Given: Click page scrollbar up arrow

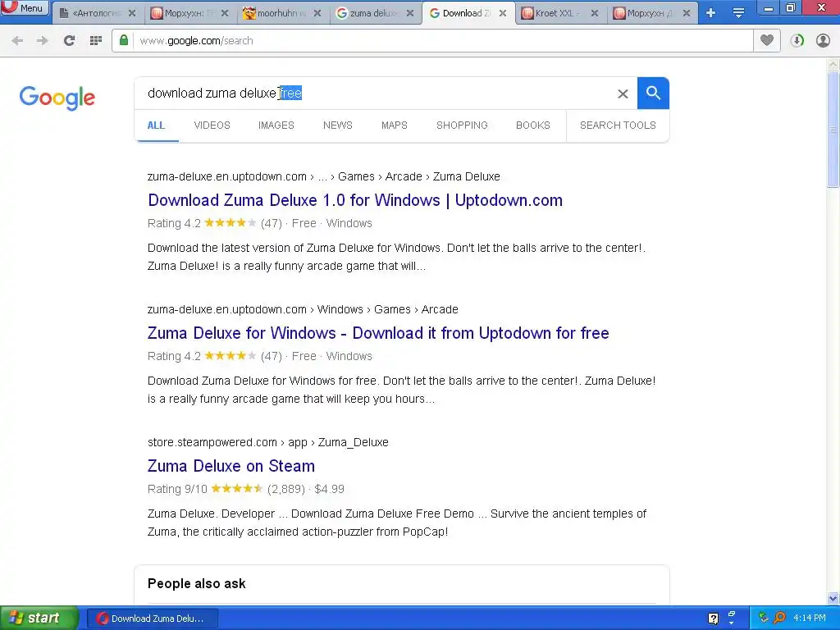Looking at the screenshot, I should coord(833,65).
